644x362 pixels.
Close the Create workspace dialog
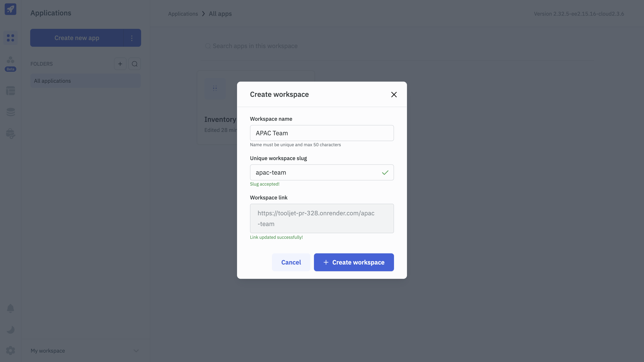click(x=394, y=95)
